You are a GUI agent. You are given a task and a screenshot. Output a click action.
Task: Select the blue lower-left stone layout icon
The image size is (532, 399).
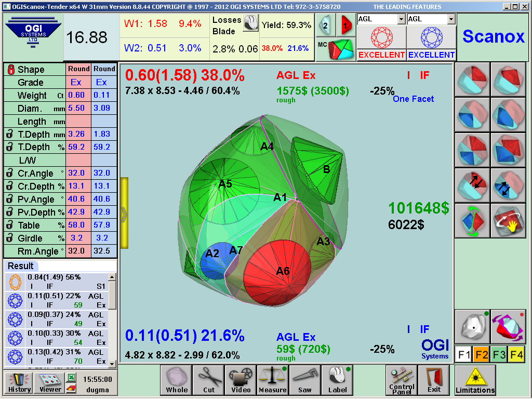(x=472, y=115)
